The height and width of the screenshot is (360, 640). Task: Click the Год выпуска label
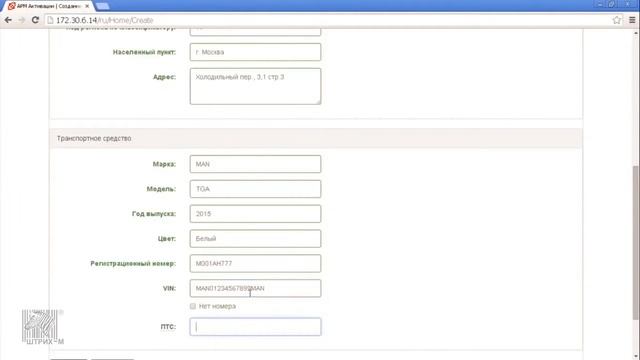coord(154,214)
